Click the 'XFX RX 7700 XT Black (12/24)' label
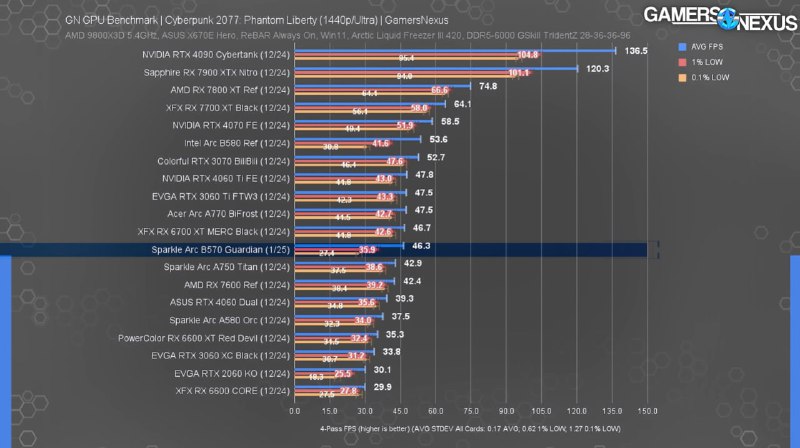 [x=228, y=108]
